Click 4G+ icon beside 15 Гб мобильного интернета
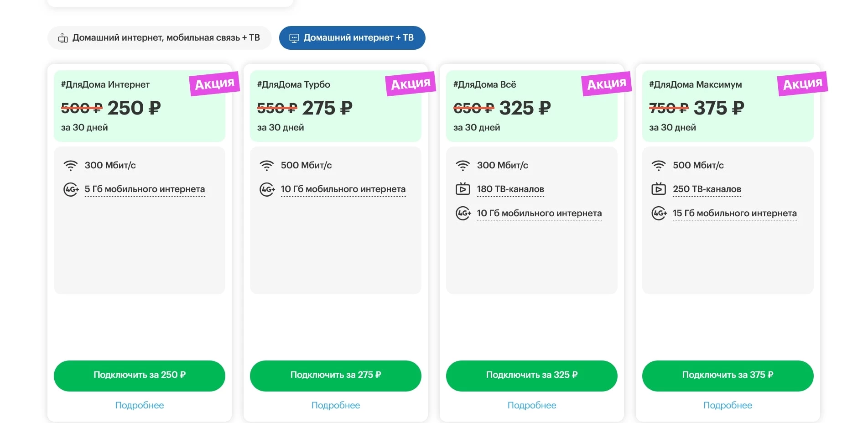Screen dimensions: 868x423 pos(659,213)
